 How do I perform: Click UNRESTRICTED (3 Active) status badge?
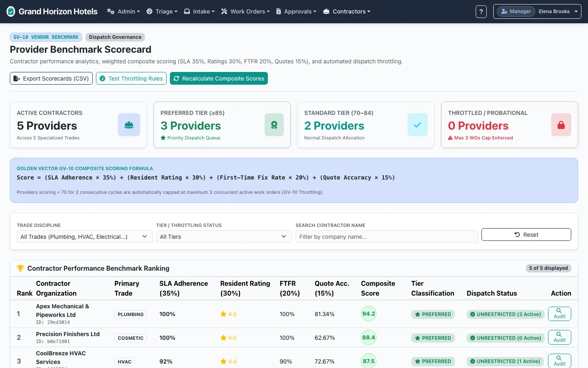[506, 314]
